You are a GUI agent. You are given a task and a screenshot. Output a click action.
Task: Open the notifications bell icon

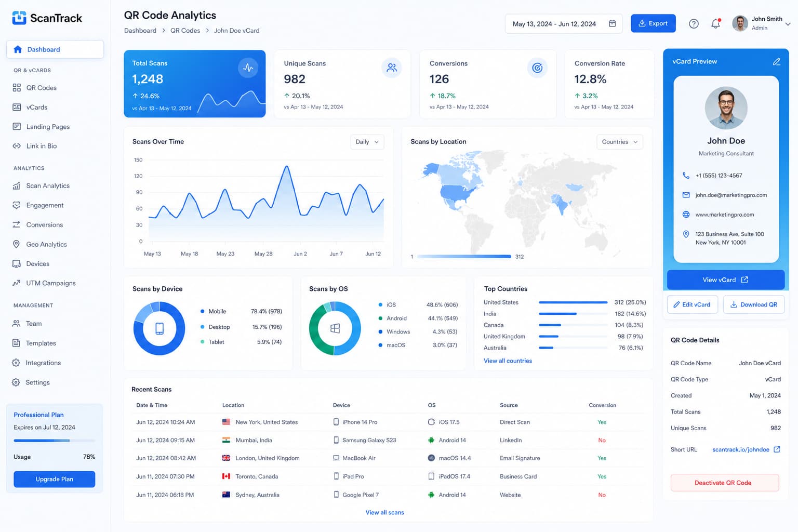[715, 23]
